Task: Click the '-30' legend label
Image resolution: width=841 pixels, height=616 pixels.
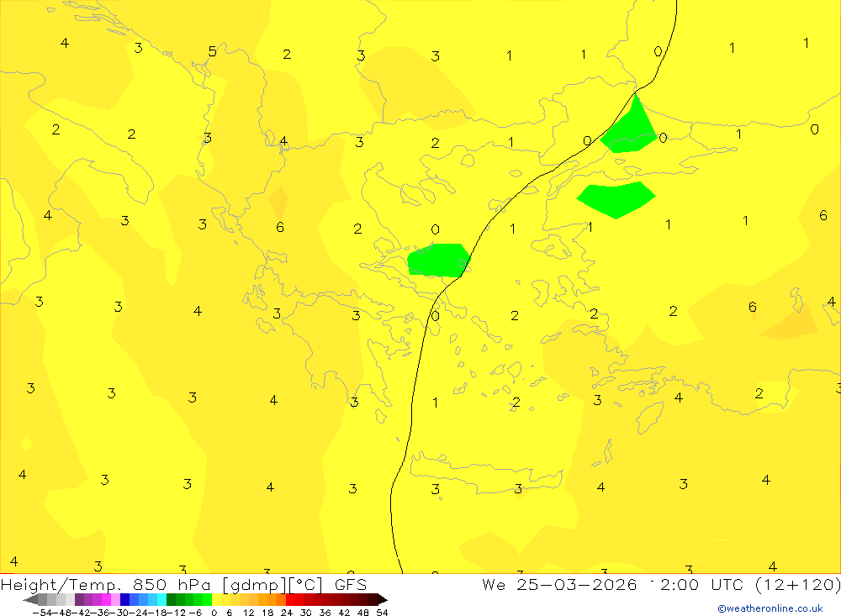Action: coord(119,613)
